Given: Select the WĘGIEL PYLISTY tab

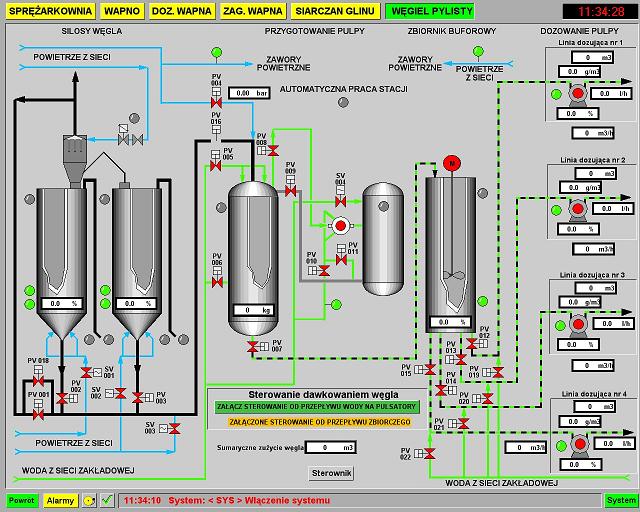Looking at the screenshot, I should tap(430, 11).
